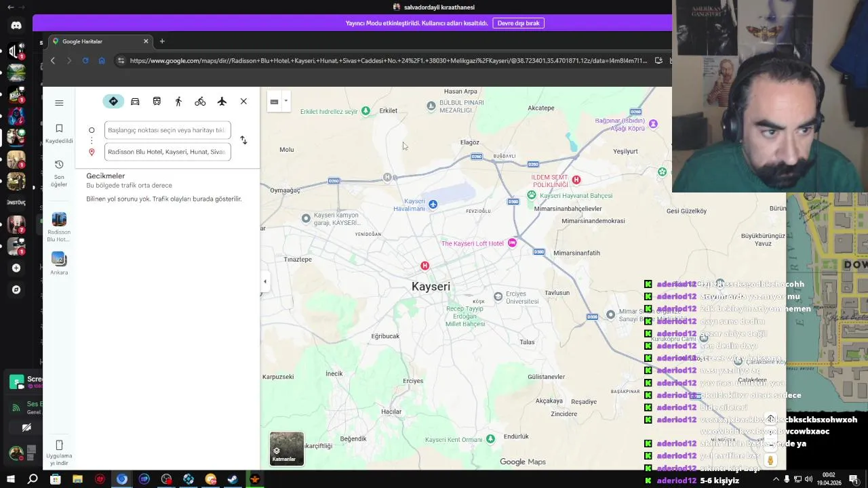This screenshot has width=868, height=488.
Task: Open a new browser tab
Action: pos(162,41)
